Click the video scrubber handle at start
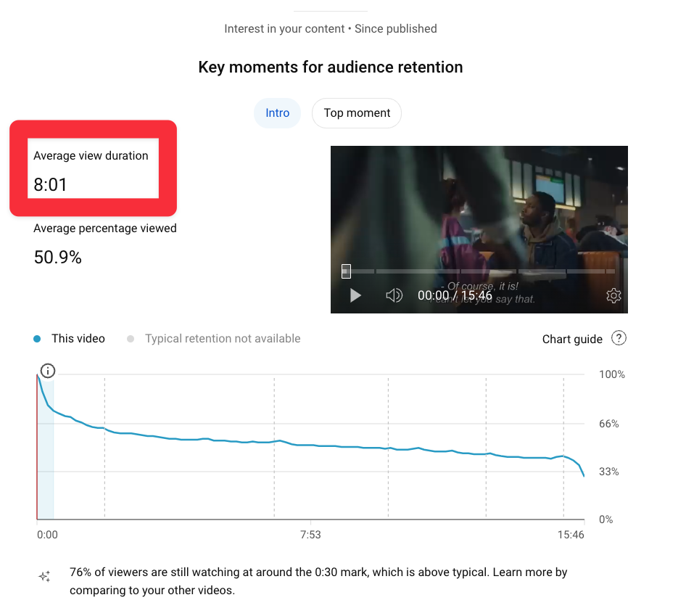This screenshot has width=686, height=616. 346,271
